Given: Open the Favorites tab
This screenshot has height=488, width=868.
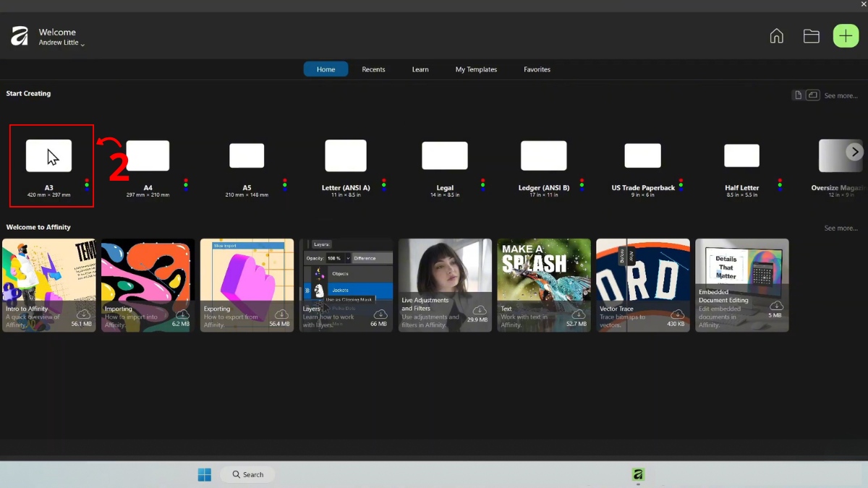Looking at the screenshot, I should click(537, 69).
